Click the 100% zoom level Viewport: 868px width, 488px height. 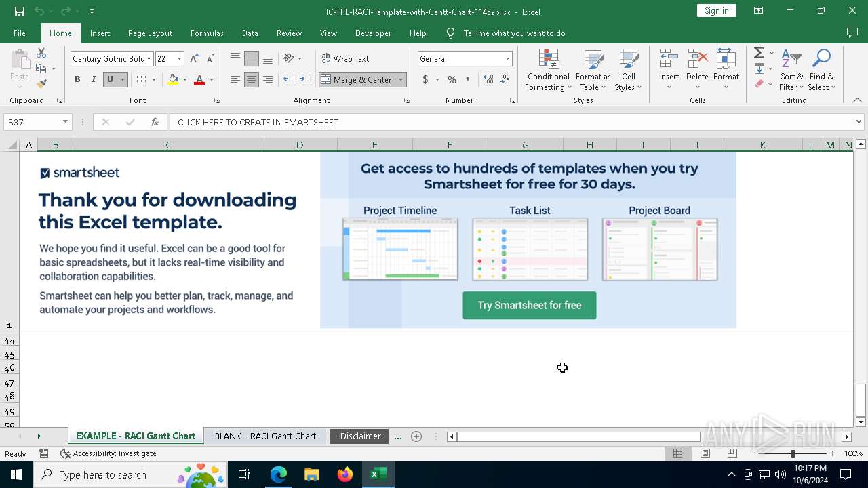pos(853,453)
